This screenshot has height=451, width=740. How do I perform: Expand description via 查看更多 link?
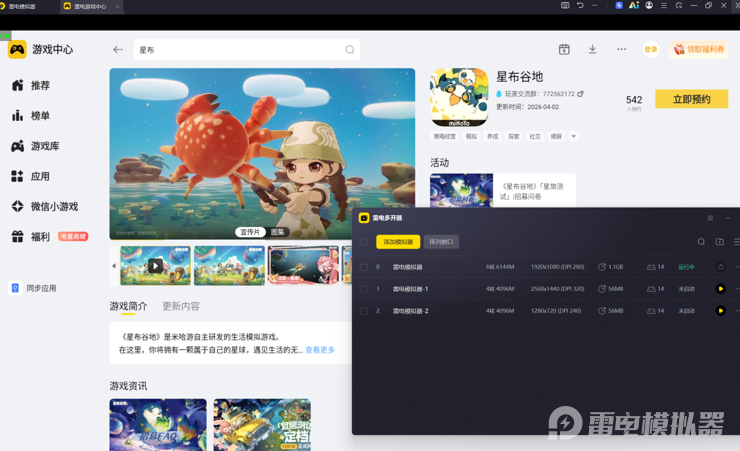320,350
